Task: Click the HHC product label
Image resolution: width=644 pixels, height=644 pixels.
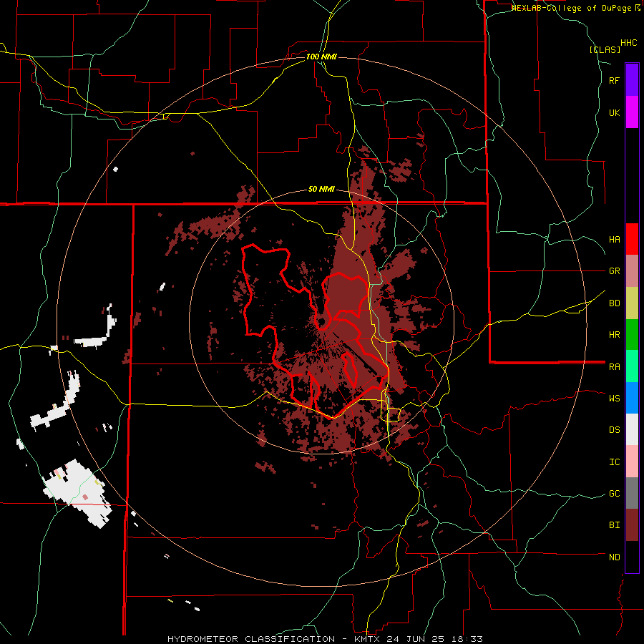Action: tap(628, 43)
